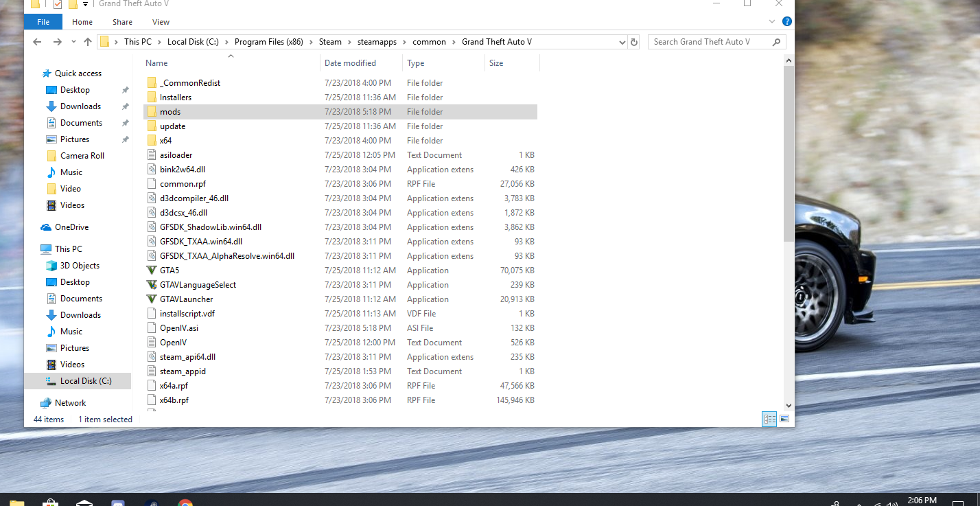Select the GTA5 application icon
The width and height of the screenshot is (980, 506).
(152, 271)
